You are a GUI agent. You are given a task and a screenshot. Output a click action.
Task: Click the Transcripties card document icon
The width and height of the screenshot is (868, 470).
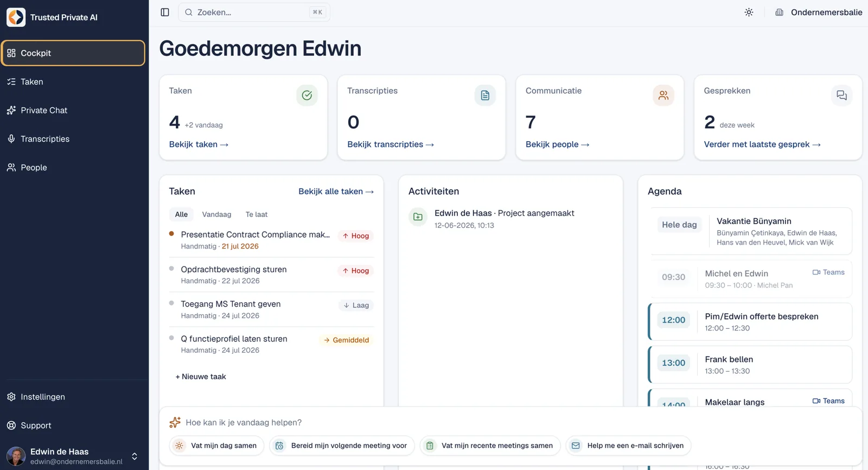click(485, 96)
